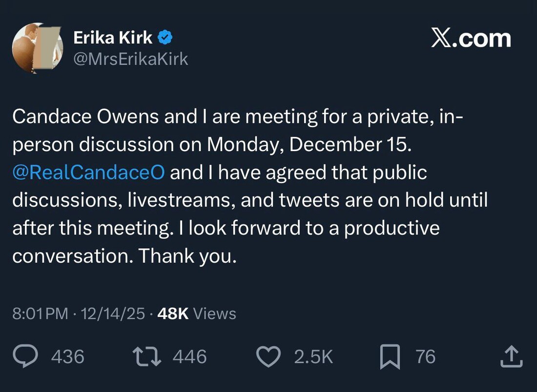
Task: Click the "Thank you." closing line of the tweet
Action: pos(187,256)
